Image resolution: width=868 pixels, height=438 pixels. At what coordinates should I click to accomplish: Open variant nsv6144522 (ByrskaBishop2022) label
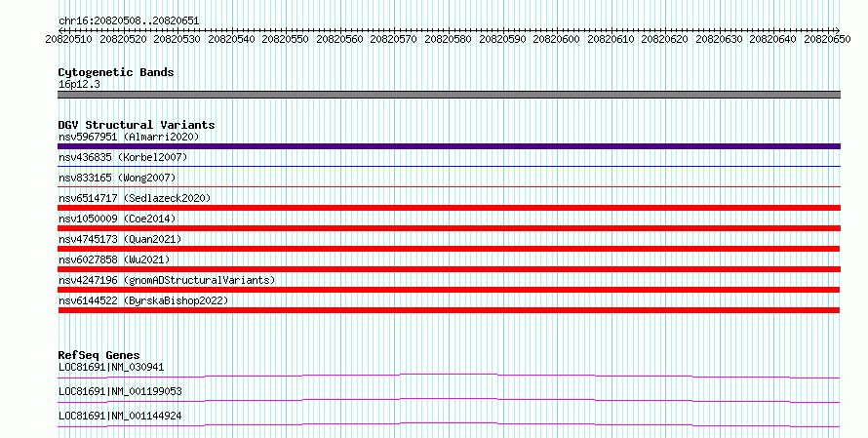(x=143, y=300)
